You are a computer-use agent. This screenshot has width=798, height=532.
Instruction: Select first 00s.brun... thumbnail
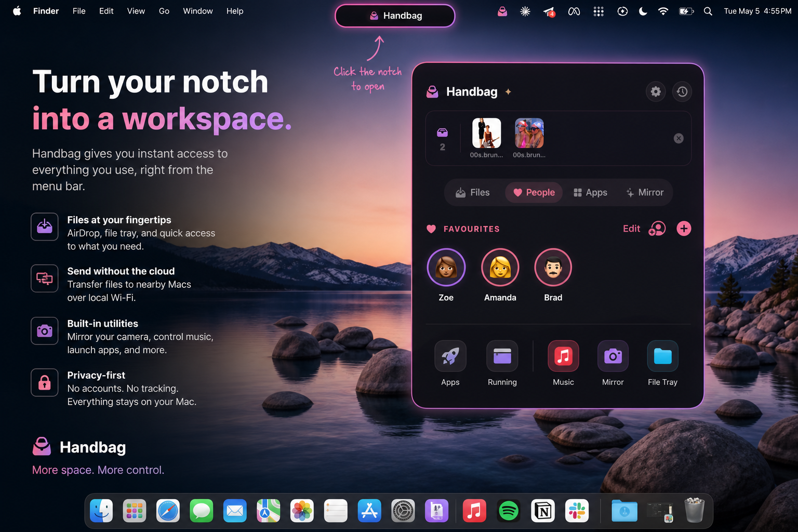(487, 134)
